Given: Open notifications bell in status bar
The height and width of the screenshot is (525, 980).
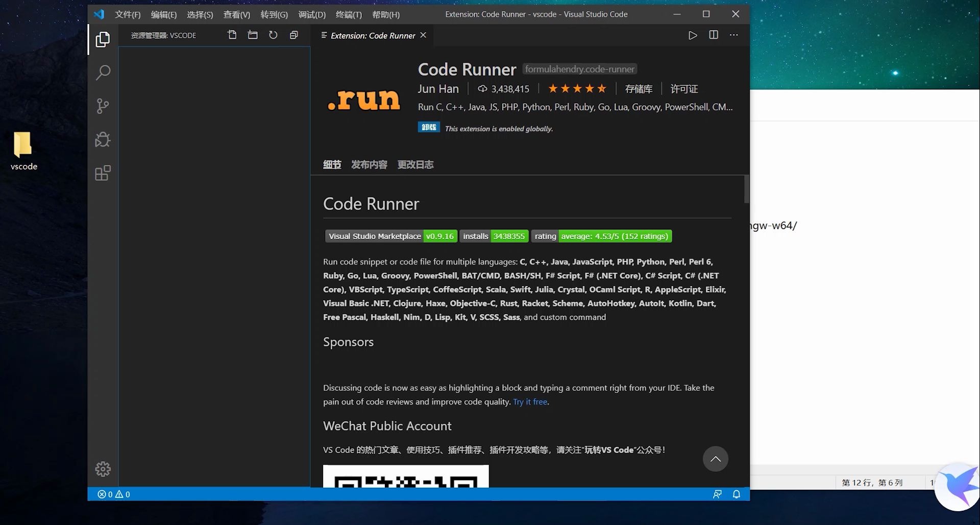Looking at the screenshot, I should pos(737,494).
